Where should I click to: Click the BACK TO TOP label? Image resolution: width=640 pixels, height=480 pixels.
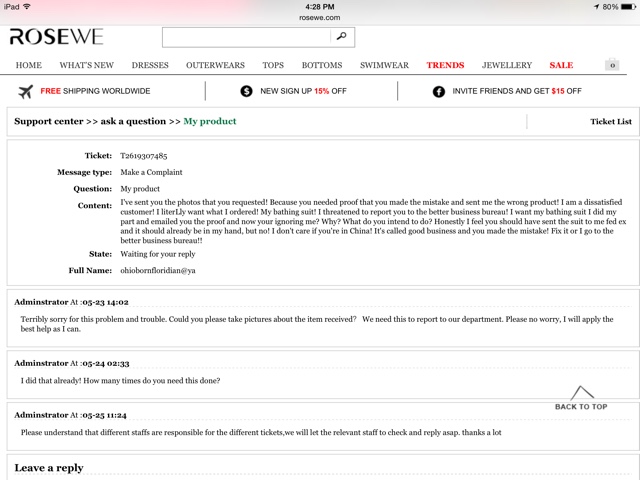(x=581, y=407)
